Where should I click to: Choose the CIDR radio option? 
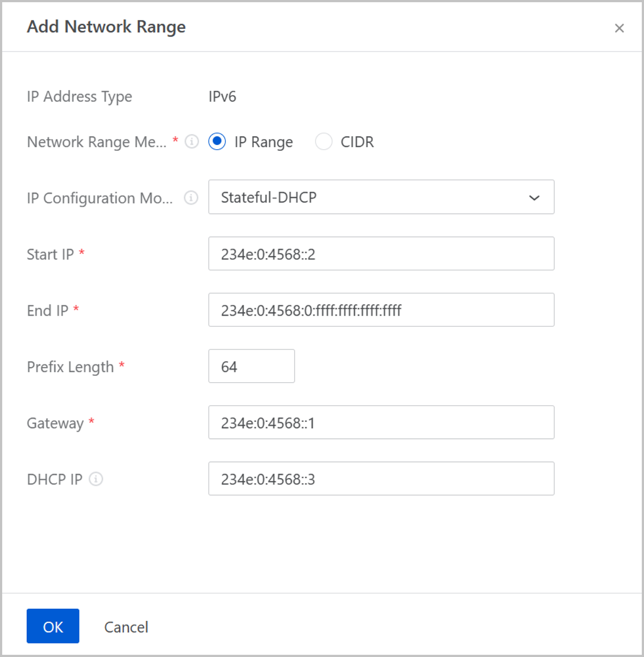click(x=324, y=142)
